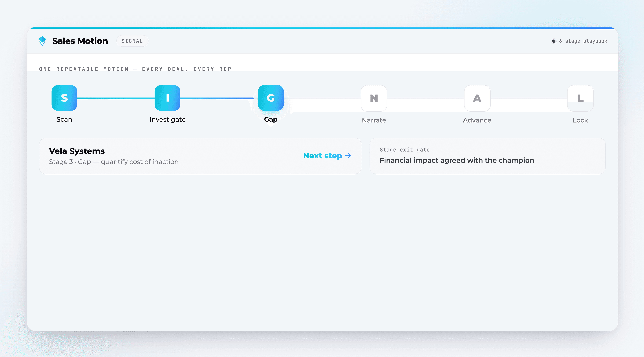Click the ONE REPEATABLE MOTION tagline
Screen dimensions: 644x357
tap(135, 69)
